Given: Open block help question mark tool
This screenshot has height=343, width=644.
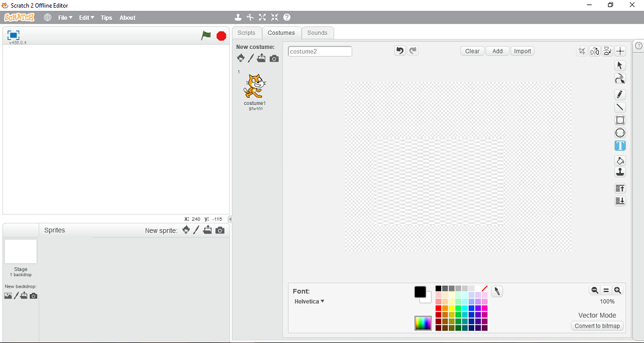Looking at the screenshot, I should [287, 17].
